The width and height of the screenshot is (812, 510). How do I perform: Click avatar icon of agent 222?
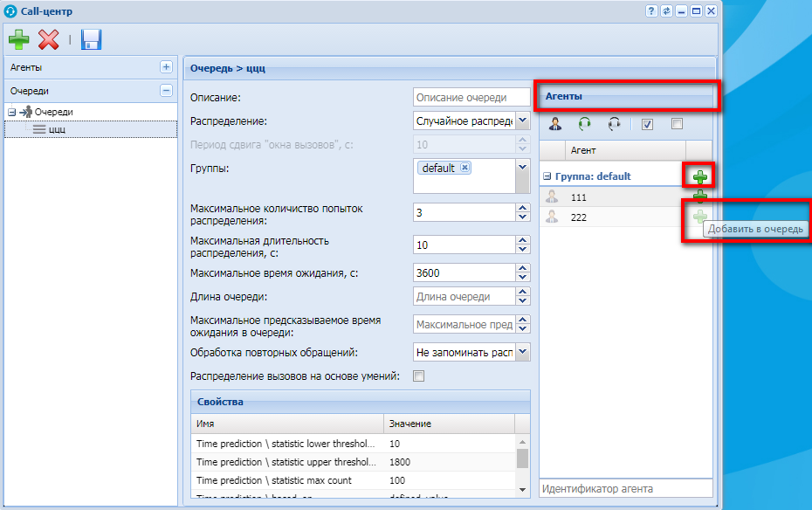click(x=552, y=217)
